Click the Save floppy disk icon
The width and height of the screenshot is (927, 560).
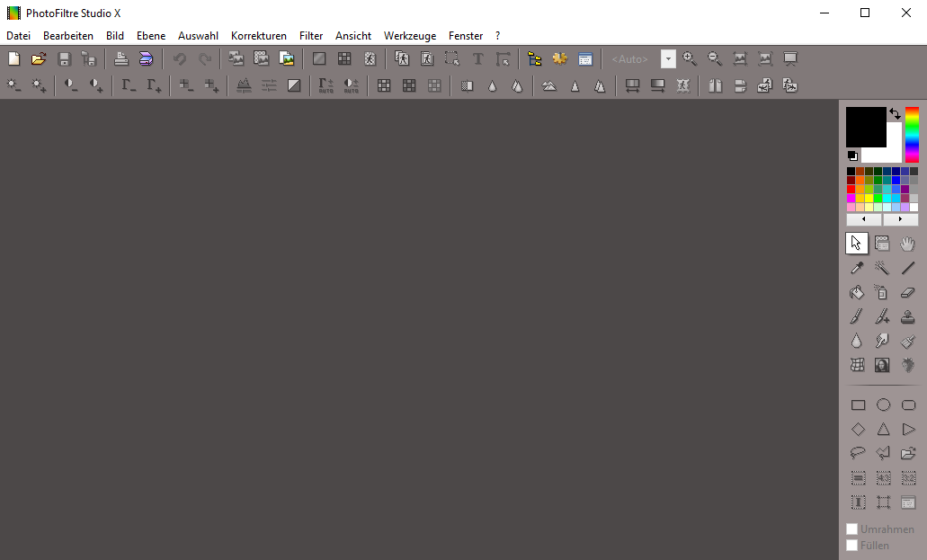coord(64,58)
